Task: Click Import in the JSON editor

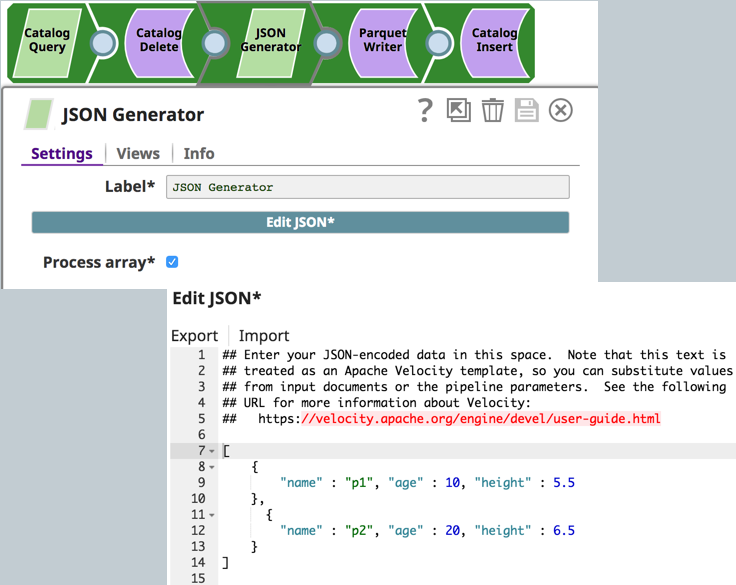Action: tap(264, 336)
